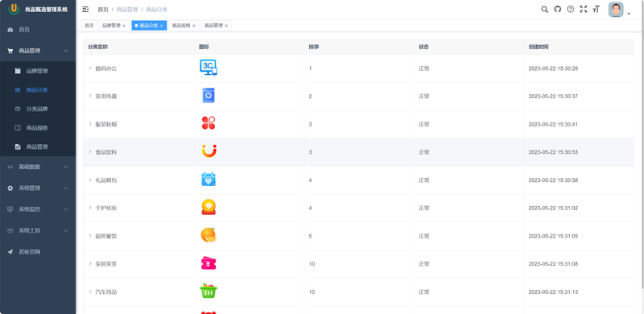Go to 首页 via the breadcrumb

[103, 10]
